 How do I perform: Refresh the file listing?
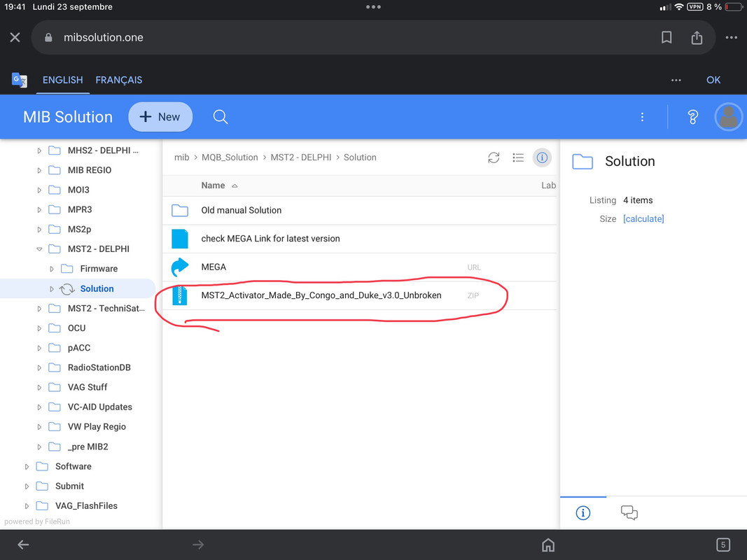click(x=494, y=157)
